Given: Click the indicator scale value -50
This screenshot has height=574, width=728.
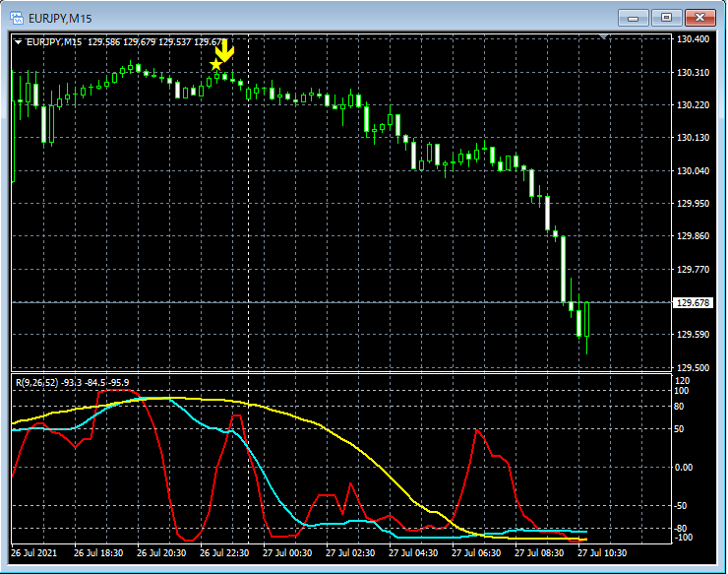Looking at the screenshot, I should (x=681, y=506).
